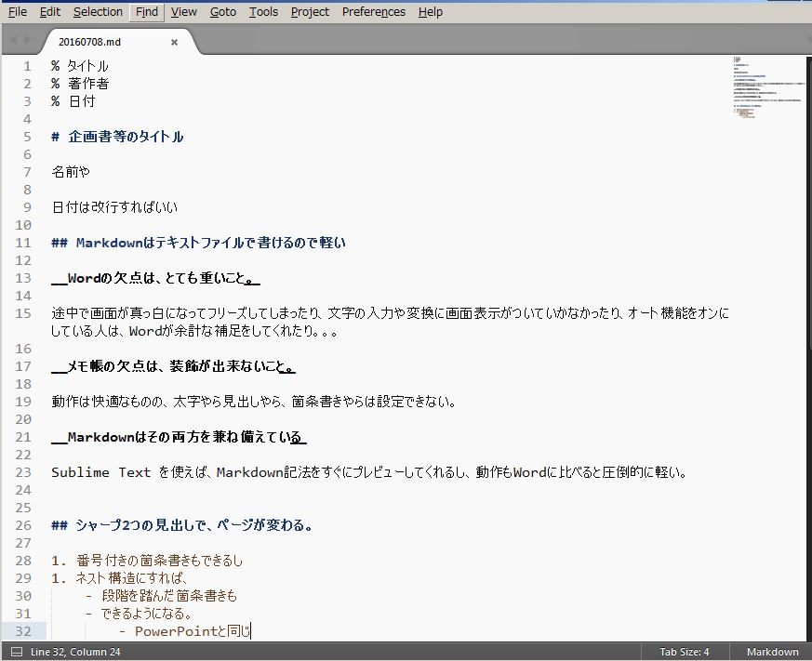Go to previous tab with left arrow
The height and width of the screenshot is (661, 812).
tap(13, 39)
